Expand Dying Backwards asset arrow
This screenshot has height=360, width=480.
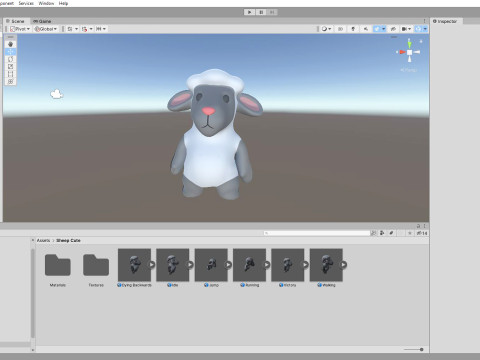(152, 265)
